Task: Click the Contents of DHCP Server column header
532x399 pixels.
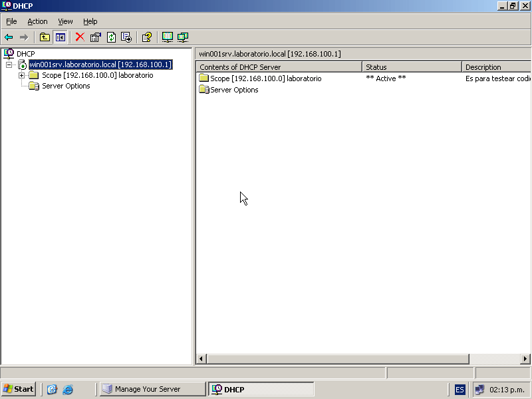Action: (279, 67)
